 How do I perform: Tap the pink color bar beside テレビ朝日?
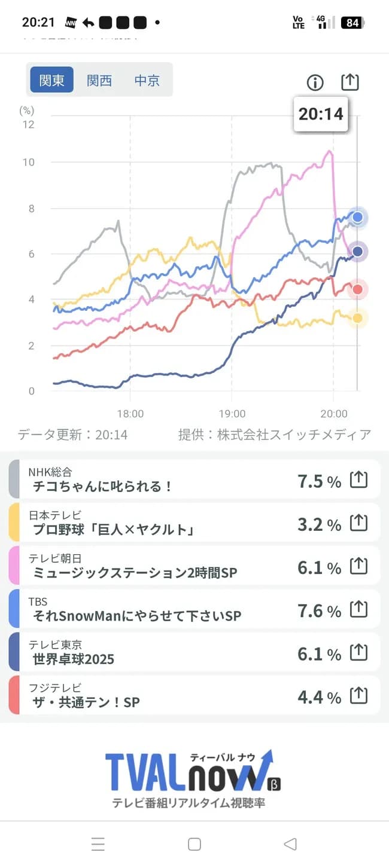(x=14, y=566)
